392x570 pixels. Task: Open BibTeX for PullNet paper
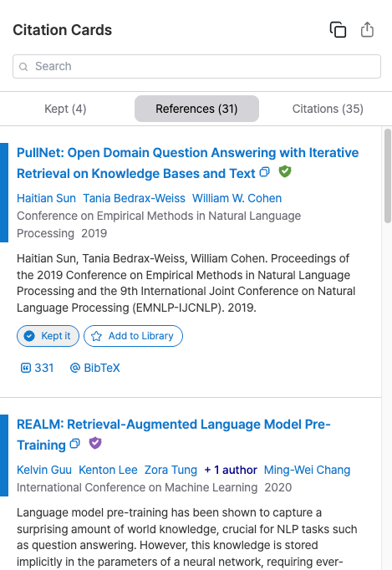tap(94, 368)
